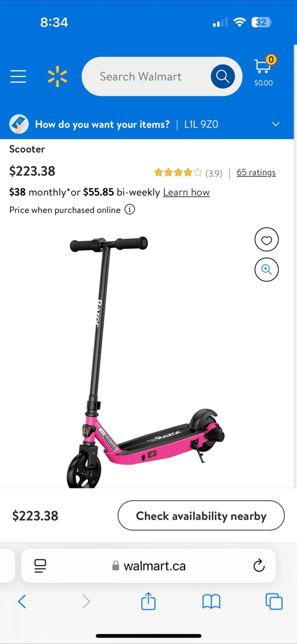The image size is (297, 644).
Task: Tap the Search Walmart field
Action: 145,76
